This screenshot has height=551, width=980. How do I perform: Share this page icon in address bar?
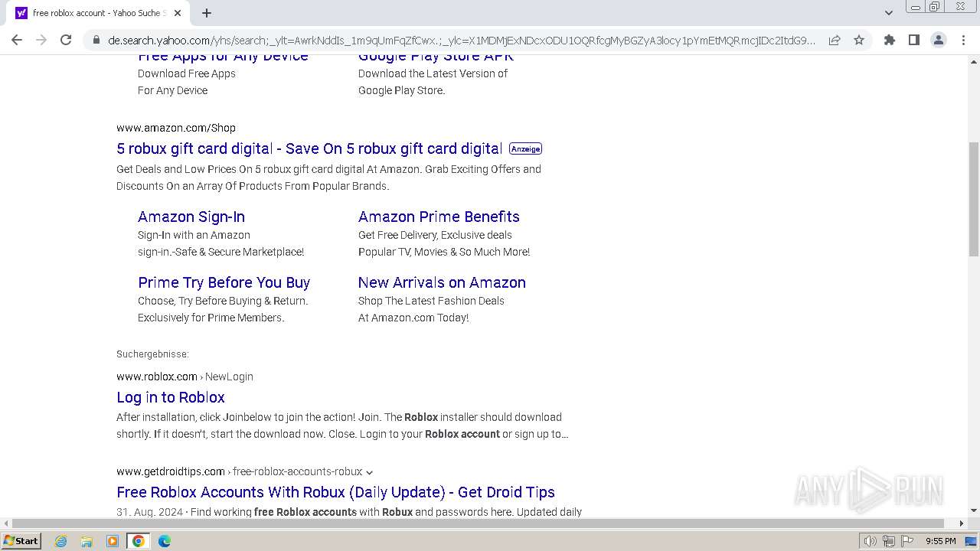[835, 40]
